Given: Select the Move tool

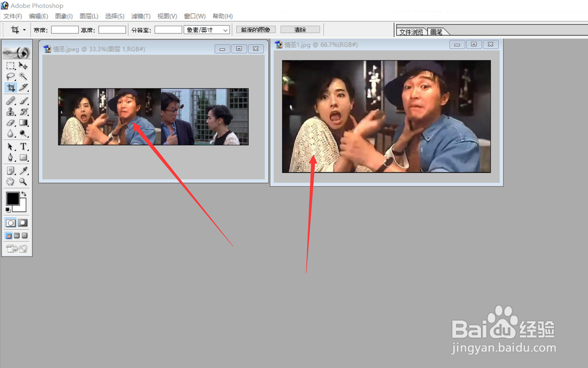Looking at the screenshot, I should pos(23,66).
